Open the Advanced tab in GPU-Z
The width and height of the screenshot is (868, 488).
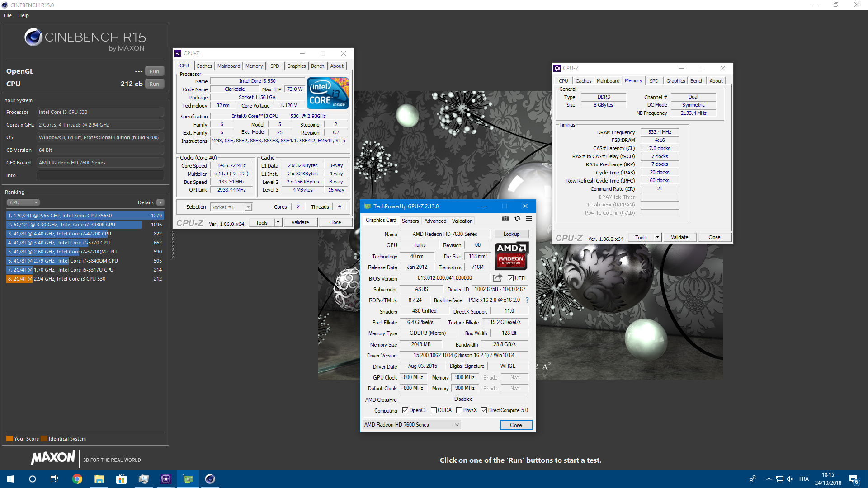click(435, 221)
